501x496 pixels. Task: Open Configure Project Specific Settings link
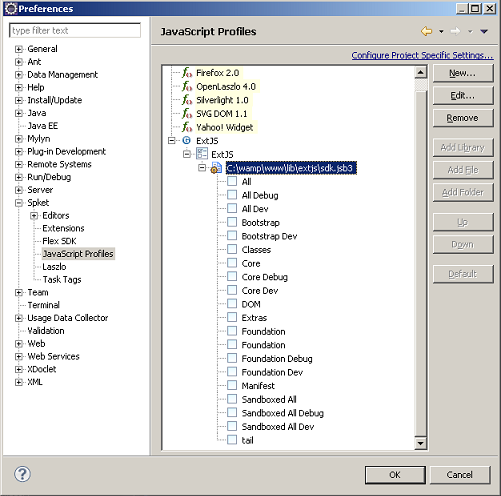pos(422,55)
